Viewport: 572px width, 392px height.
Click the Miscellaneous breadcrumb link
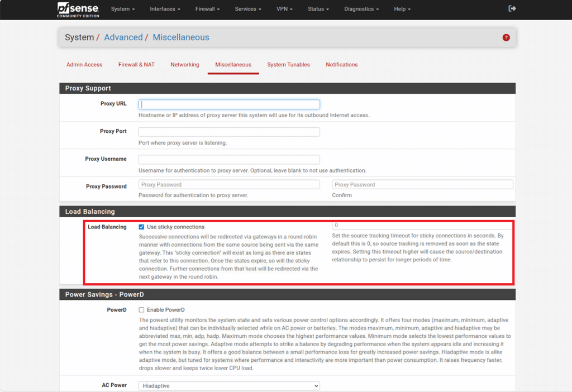[181, 37]
